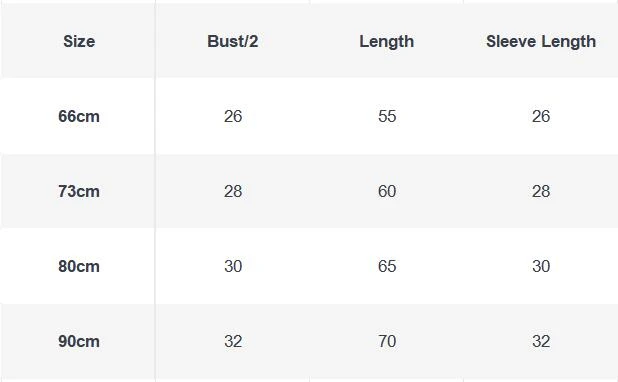The height and width of the screenshot is (382, 618).
Task: Click the Length column header
Action: [387, 42]
